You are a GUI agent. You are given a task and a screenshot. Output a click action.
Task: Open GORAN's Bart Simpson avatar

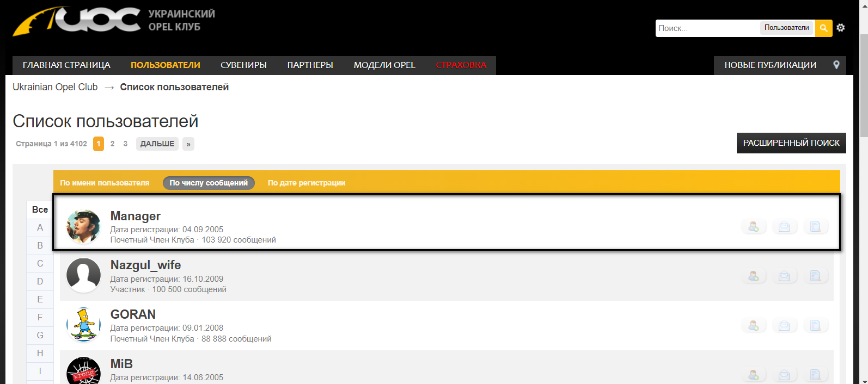[x=83, y=324]
